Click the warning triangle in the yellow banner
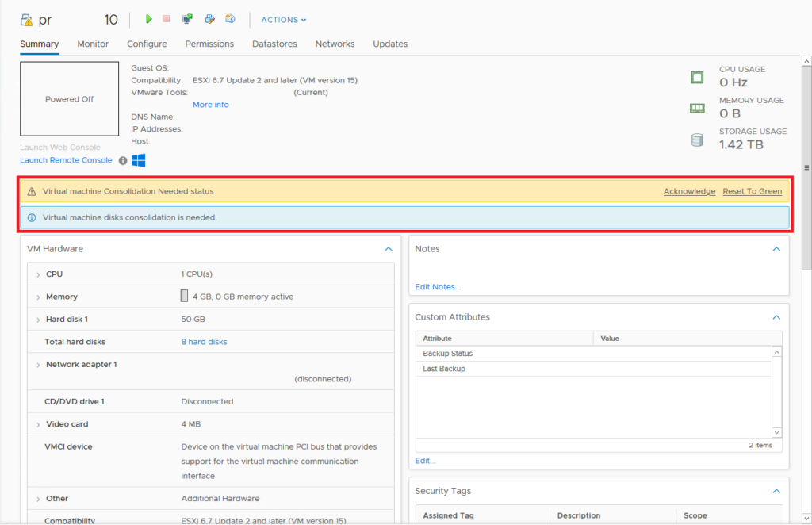Image resolution: width=812 pixels, height=525 pixels. pos(30,191)
